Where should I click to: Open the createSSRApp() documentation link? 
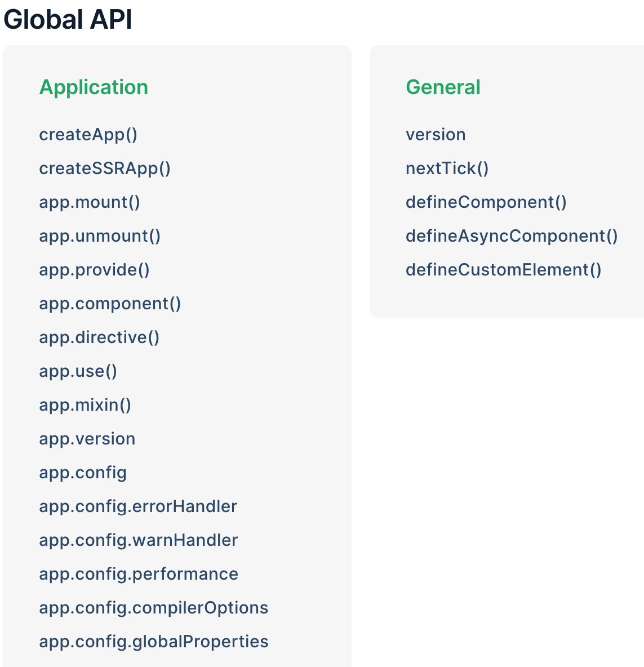click(x=105, y=169)
